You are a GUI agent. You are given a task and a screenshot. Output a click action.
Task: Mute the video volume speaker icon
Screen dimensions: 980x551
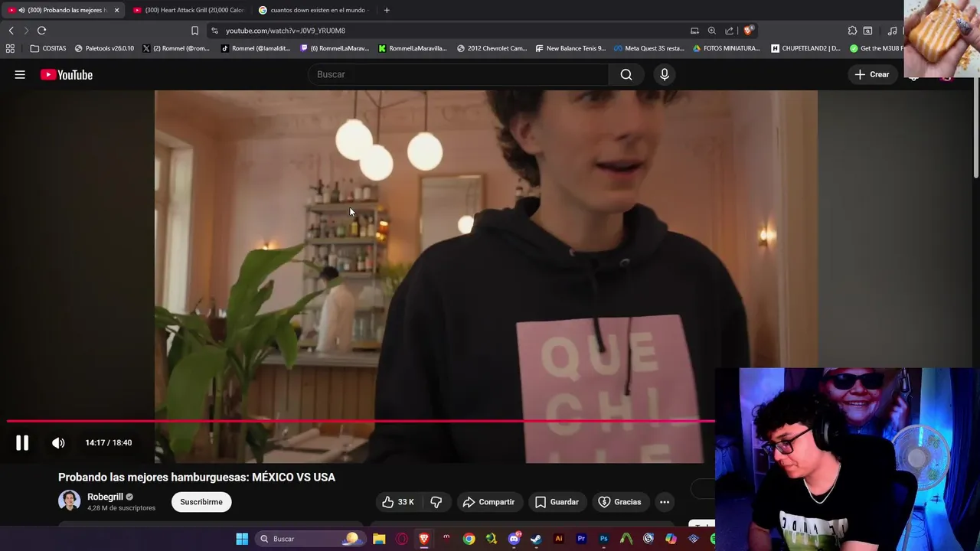point(58,442)
